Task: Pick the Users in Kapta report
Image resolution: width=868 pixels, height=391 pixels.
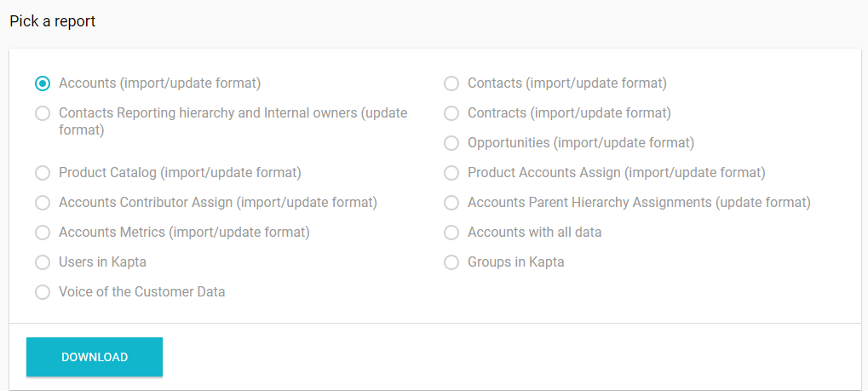Action: 43,262
